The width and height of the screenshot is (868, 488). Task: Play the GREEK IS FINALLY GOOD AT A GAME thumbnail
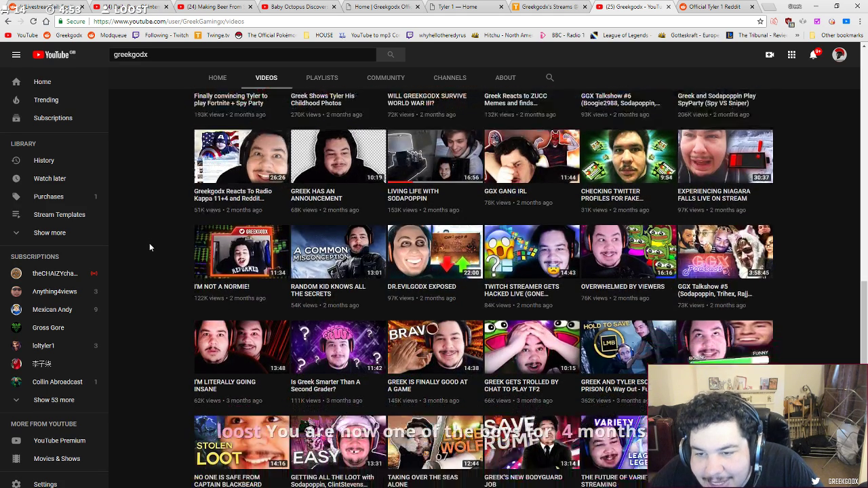[x=435, y=347]
